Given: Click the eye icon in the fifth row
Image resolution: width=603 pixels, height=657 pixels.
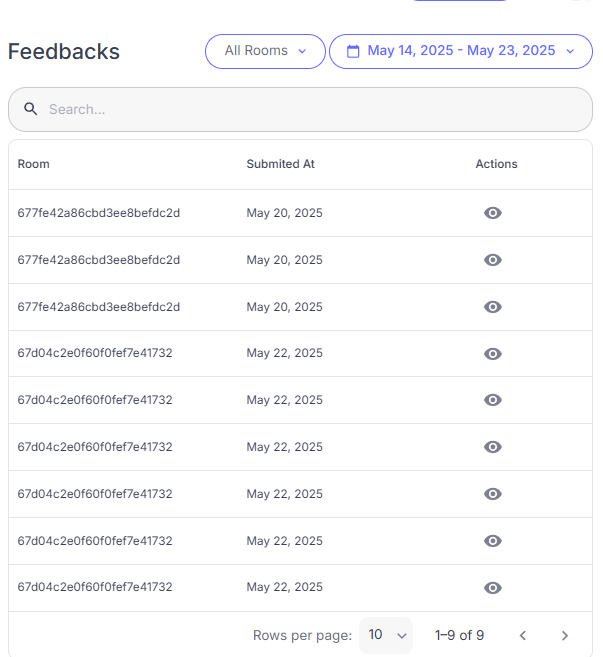Looking at the screenshot, I should (x=492, y=400).
